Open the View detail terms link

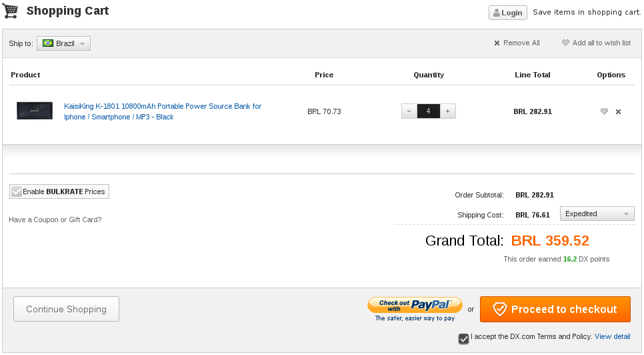613,336
